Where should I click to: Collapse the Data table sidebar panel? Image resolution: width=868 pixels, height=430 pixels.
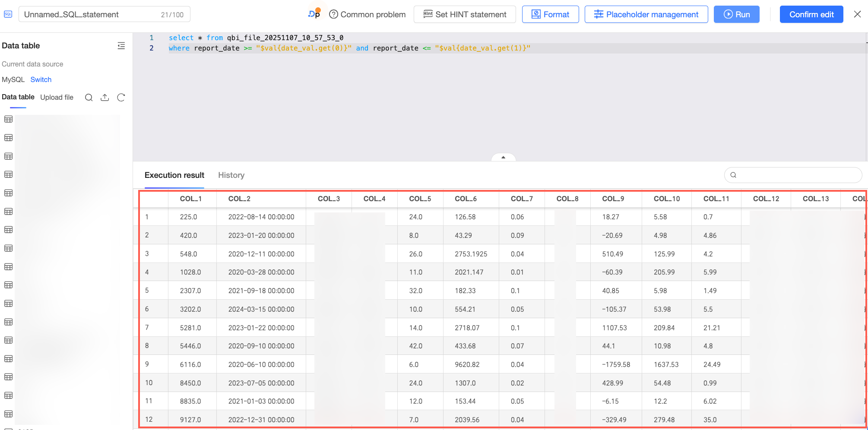pyautogui.click(x=121, y=46)
